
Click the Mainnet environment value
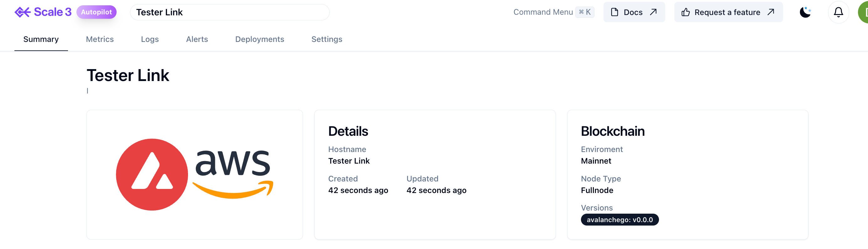(x=596, y=161)
